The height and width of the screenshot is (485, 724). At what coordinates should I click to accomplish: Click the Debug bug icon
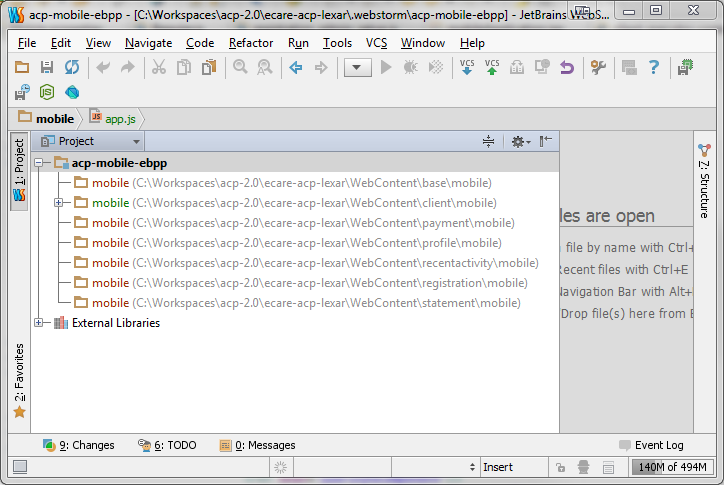coord(410,67)
